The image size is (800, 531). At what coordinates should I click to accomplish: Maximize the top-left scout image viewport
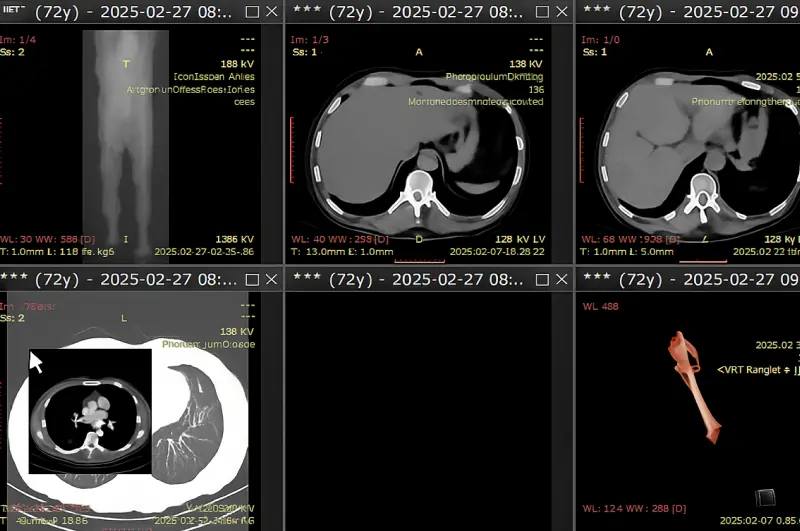pyautogui.click(x=251, y=12)
